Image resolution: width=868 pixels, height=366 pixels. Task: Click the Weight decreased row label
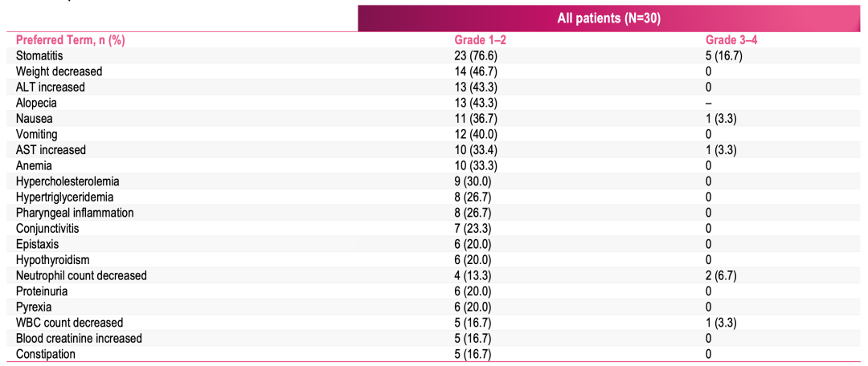pyautogui.click(x=59, y=71)
